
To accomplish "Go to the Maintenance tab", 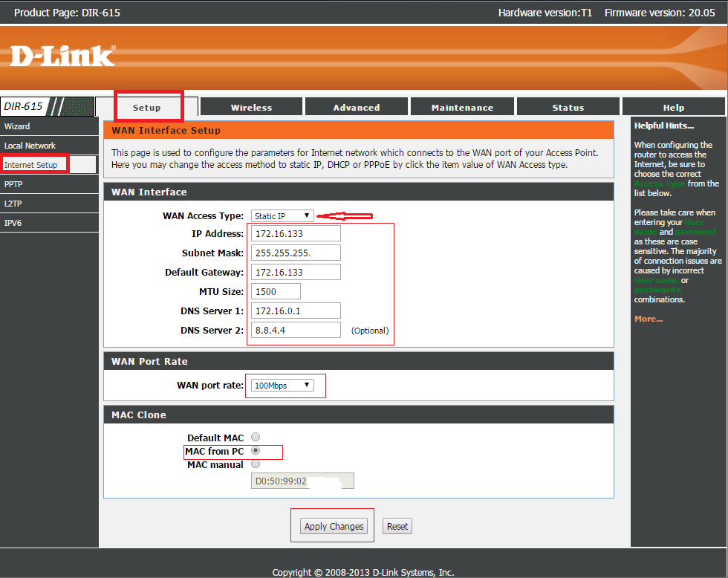I will [x=462, y=107].
